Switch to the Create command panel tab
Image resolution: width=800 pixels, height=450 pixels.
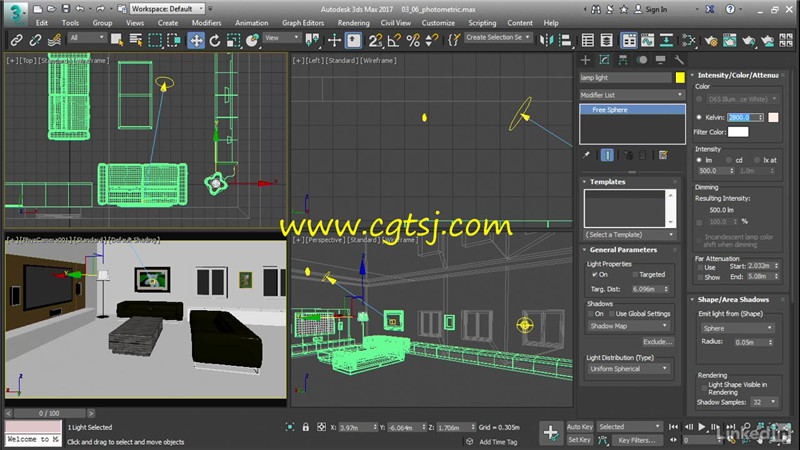point(585,60)
